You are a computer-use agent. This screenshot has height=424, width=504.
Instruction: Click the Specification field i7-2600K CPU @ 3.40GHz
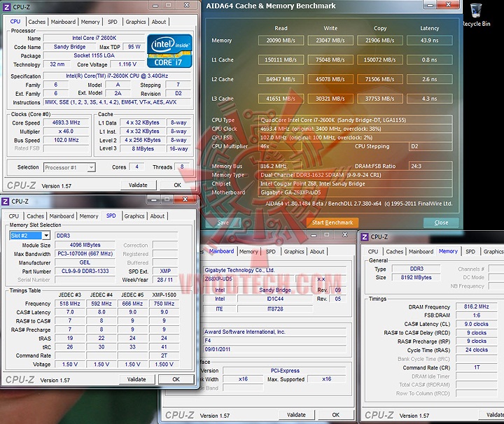click(x=117, y=76)
